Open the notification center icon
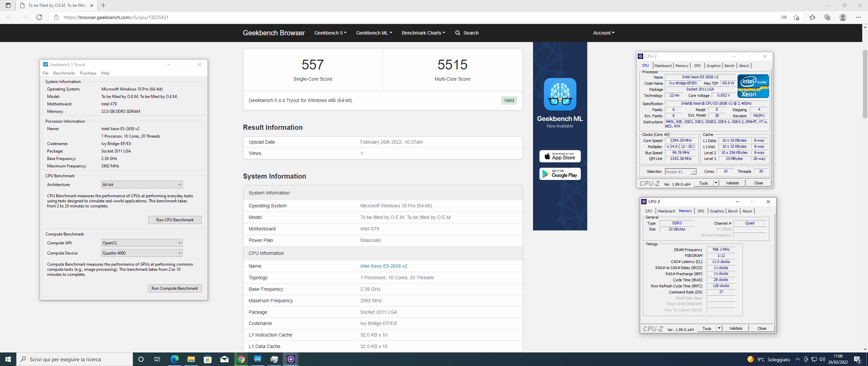 click(x=858, y=359)
